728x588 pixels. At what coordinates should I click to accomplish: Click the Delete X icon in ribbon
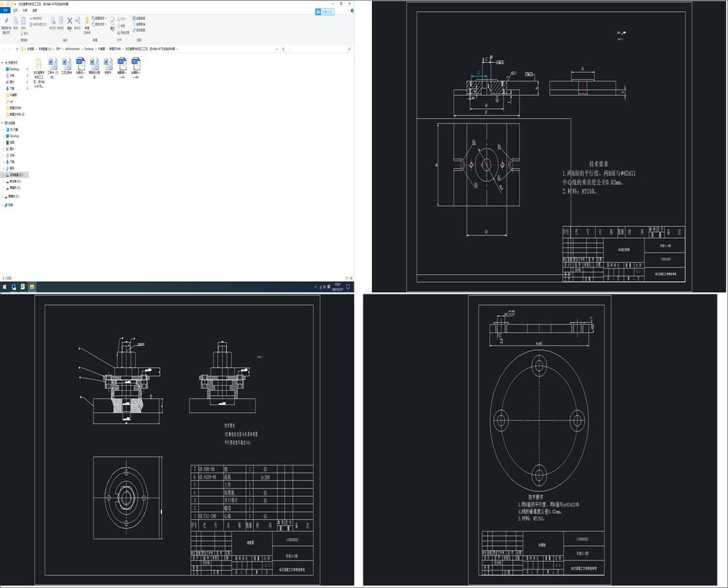[70, 21]
